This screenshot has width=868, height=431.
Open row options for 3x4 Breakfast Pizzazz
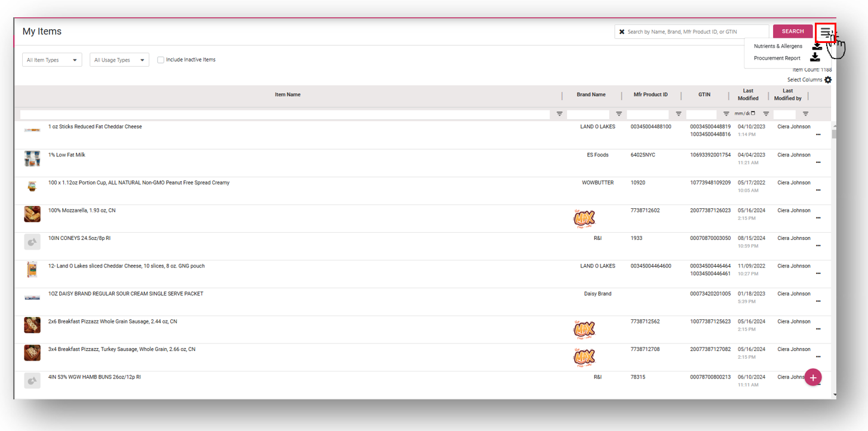(x=818, y=356)
